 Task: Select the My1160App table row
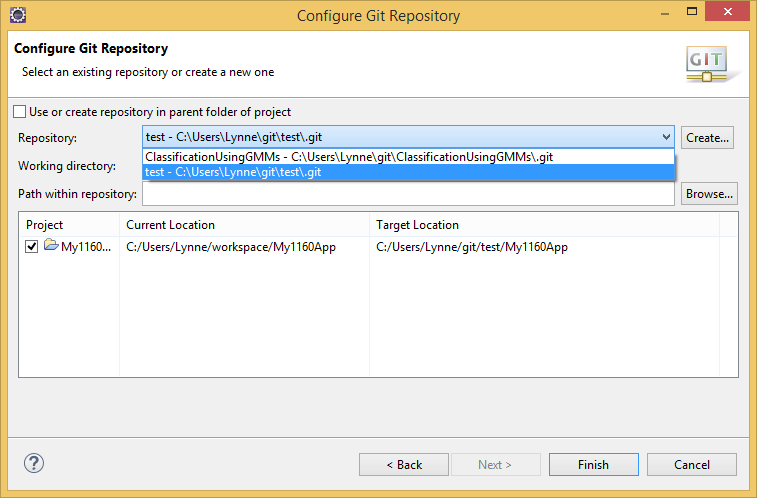pyautogui.click(x=378, y=247)
